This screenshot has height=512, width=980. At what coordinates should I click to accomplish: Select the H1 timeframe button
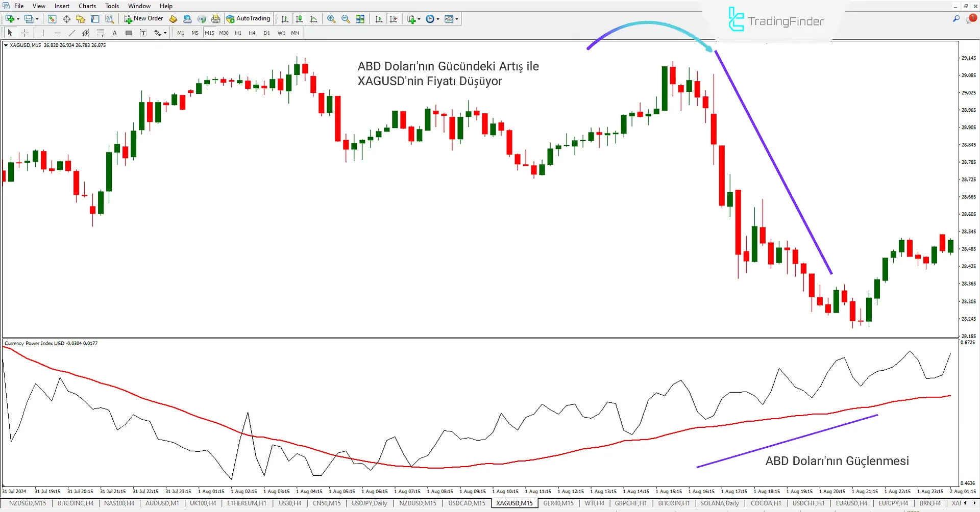(238, 33)
